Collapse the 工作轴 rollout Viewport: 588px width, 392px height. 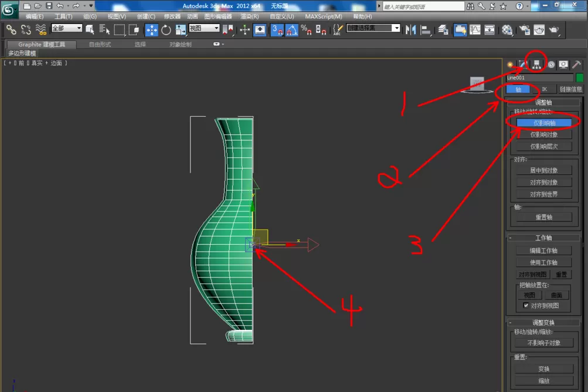click(x=511, y=238)
